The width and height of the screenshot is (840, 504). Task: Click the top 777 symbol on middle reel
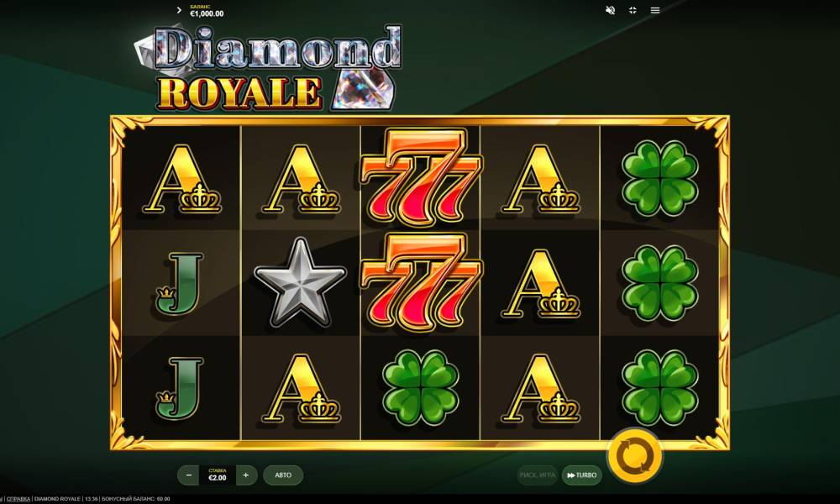coord(421,176)
